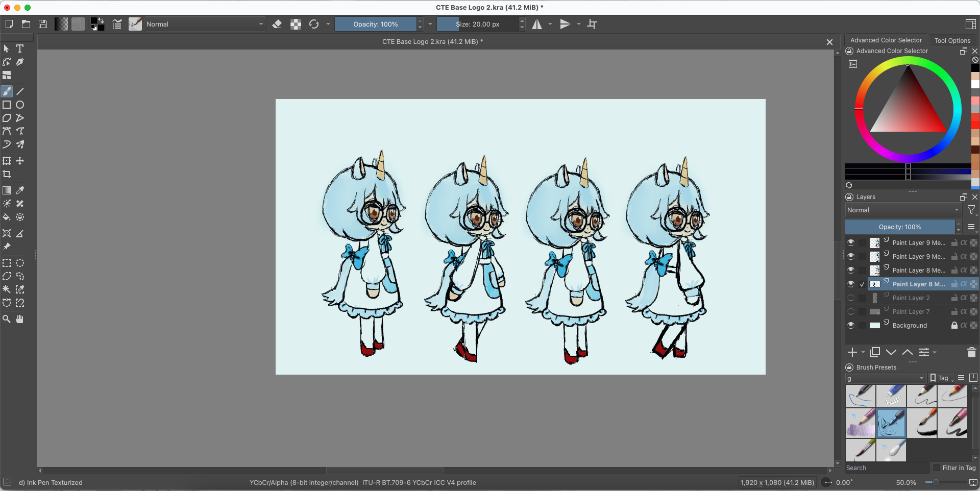The width and height of the screenshot is (980, 491).
Task: Choose the Ellipse shape tool
Action: coord(20,105)
